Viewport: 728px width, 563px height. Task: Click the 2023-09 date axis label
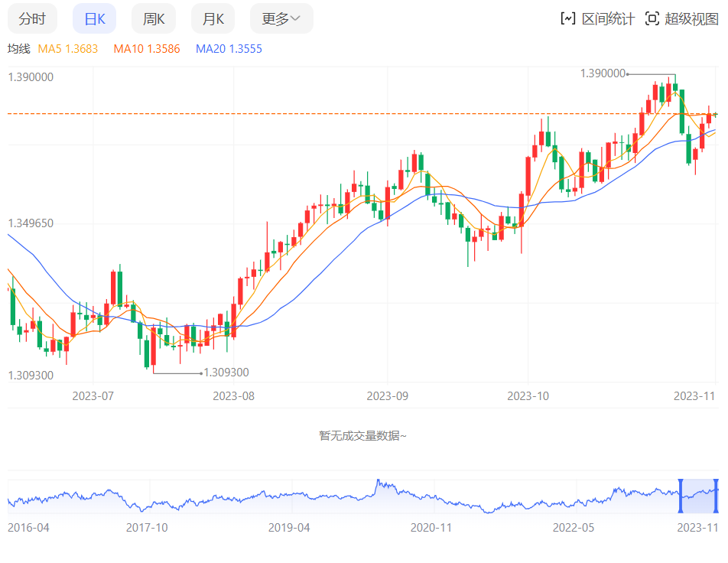[x=387, y=396]
